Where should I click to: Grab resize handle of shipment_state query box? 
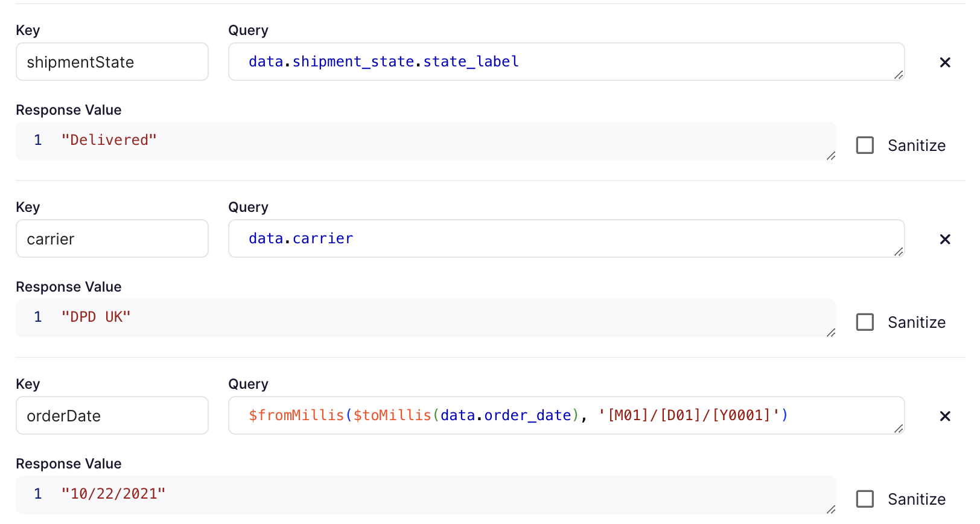pos(899,75)
